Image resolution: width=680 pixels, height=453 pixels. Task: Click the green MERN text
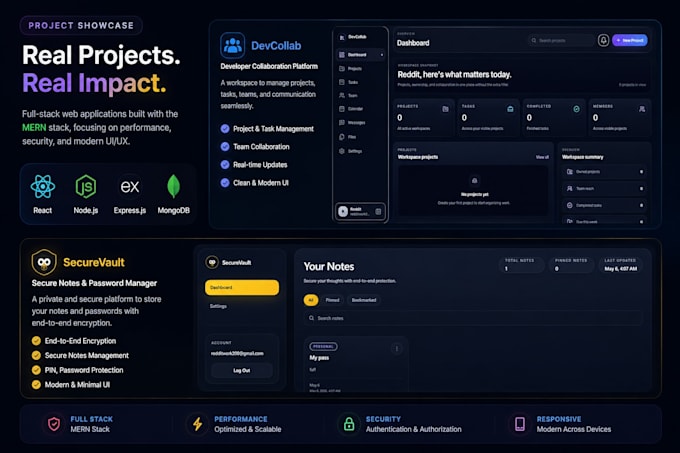34,127
